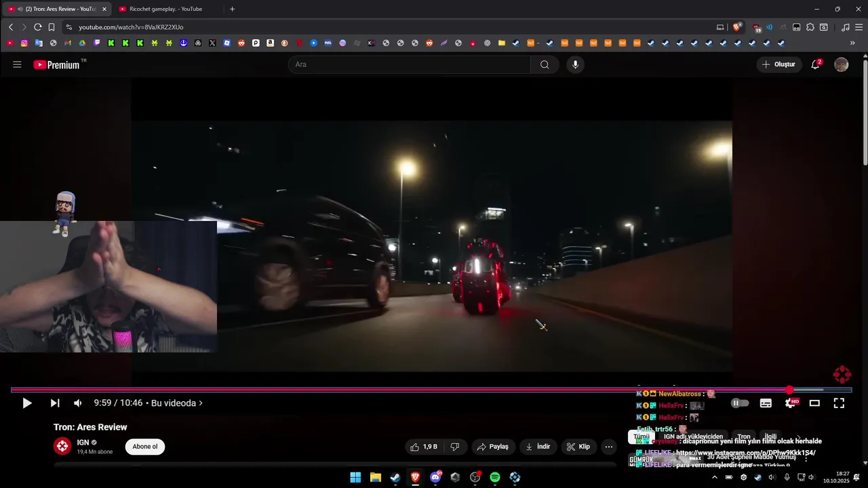This screenshot has width=868, height=488.
Task: Like the video showing 1,9 B
Action: 425,447
